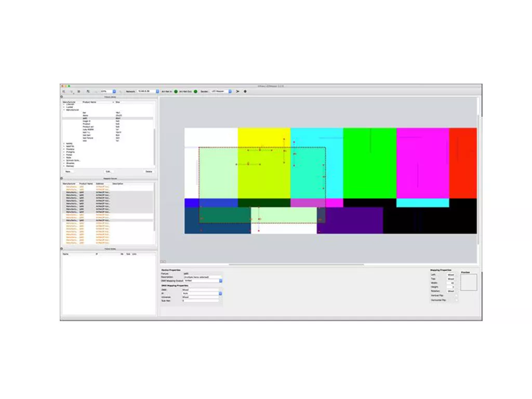This screenshot has height=399, width=532.
Task: Click the list view icon in toolbar
Action: pos(79,91)
